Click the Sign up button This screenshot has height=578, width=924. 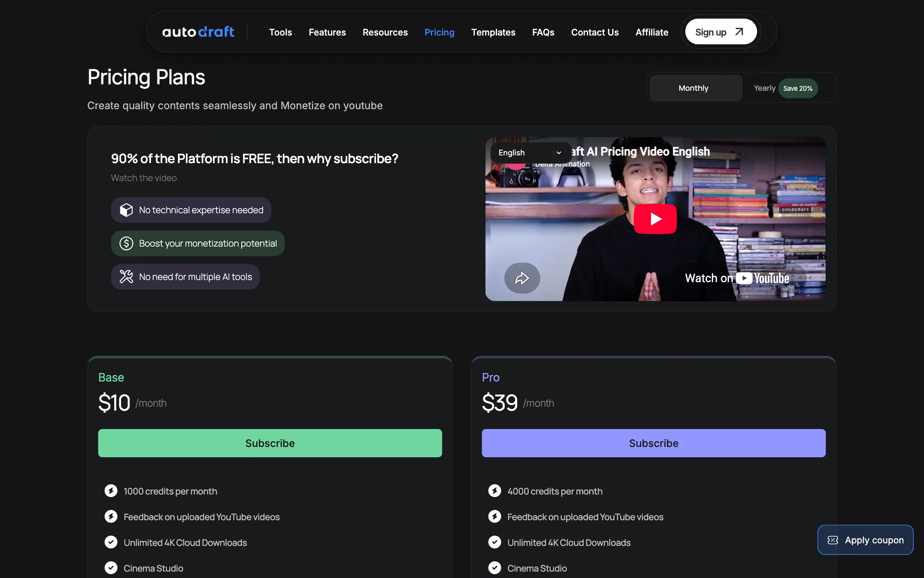pyautogui.click(x=721, y=32)
